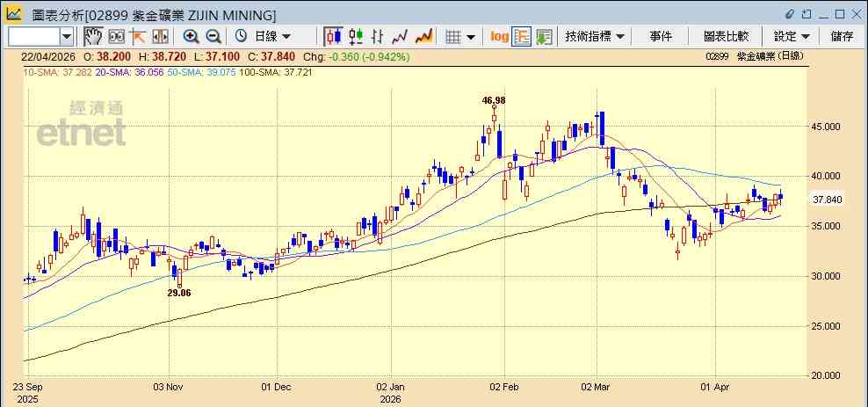Switch to line chart type
The image size is (868, 407).
point(400,37)
